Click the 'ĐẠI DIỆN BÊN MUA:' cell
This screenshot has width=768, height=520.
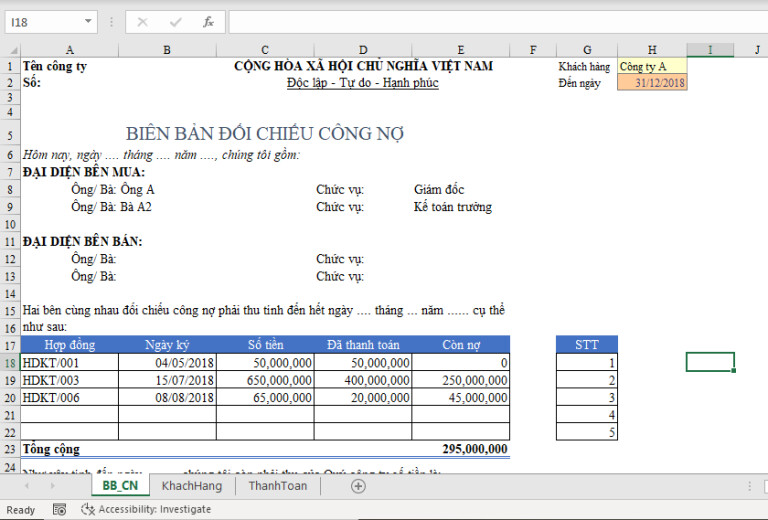click(x=84, y=172)
